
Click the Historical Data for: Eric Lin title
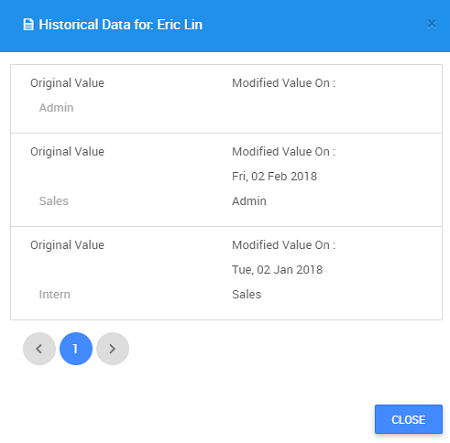click(x=120, y=25)
